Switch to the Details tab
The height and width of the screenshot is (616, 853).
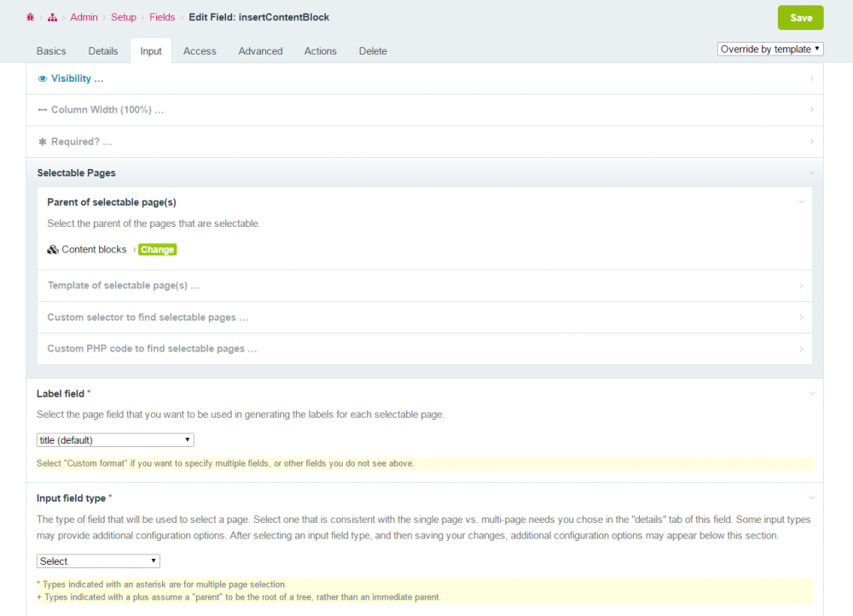tap(103, 51)
